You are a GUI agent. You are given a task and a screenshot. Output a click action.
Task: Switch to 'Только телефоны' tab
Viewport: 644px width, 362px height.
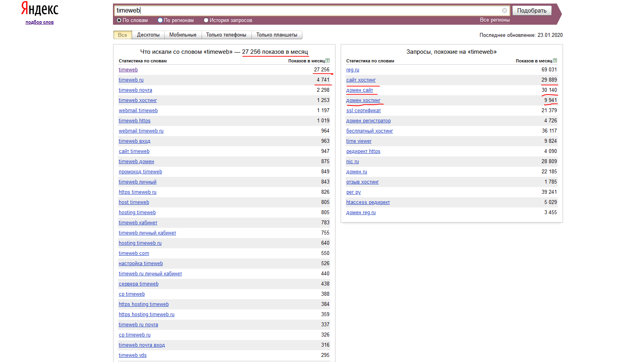pos(226,35)
